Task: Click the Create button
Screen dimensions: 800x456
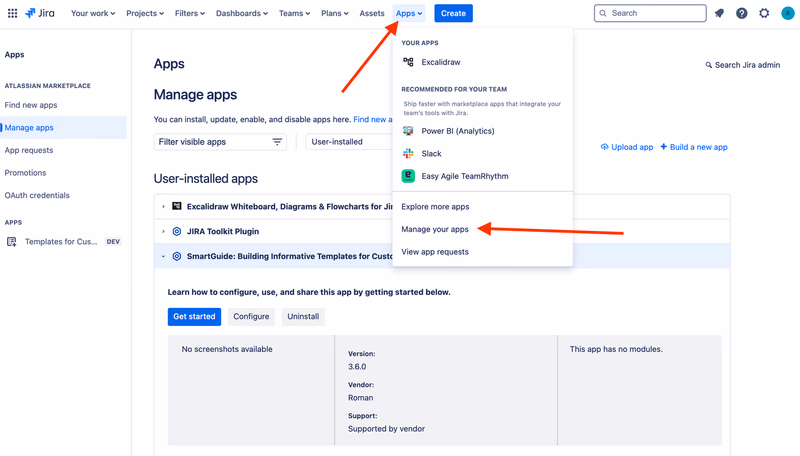Action: coord(454,13)
